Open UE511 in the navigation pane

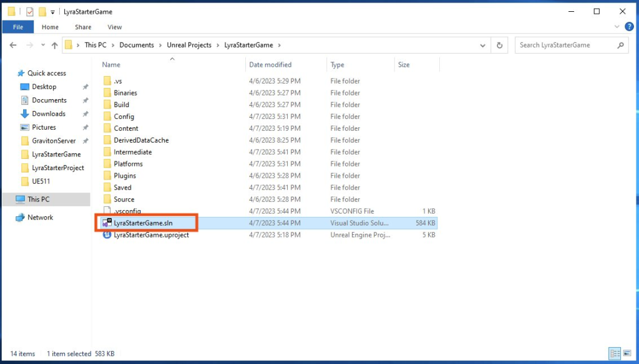click(41, 181)
